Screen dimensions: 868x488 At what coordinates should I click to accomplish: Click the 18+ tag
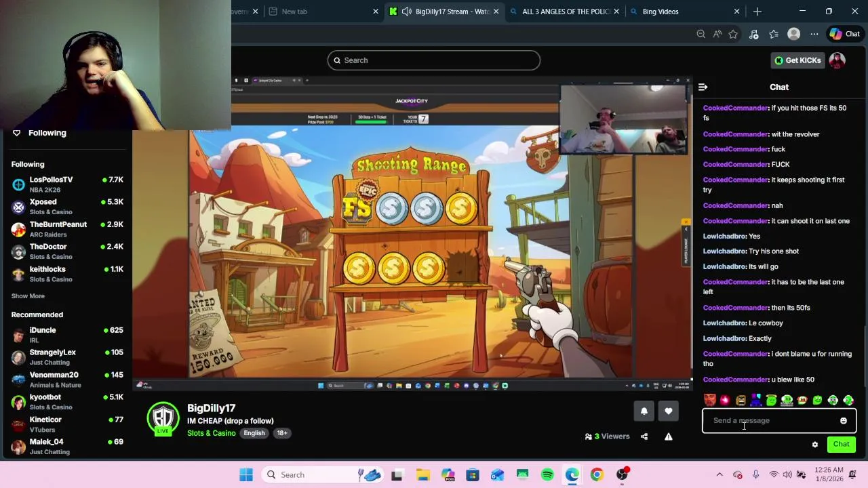[x=282, y=433]
